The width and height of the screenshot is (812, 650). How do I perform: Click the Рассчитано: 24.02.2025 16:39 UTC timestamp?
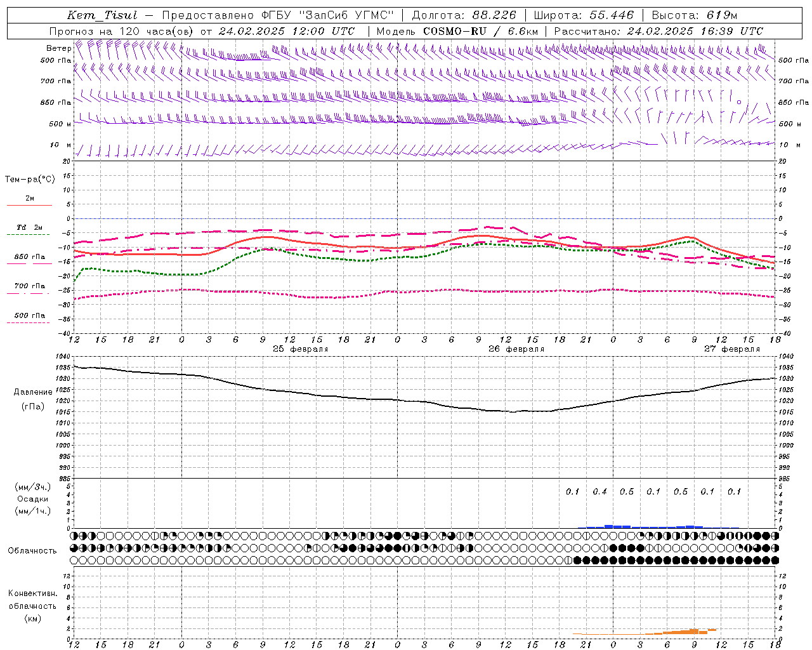point(658,31)
